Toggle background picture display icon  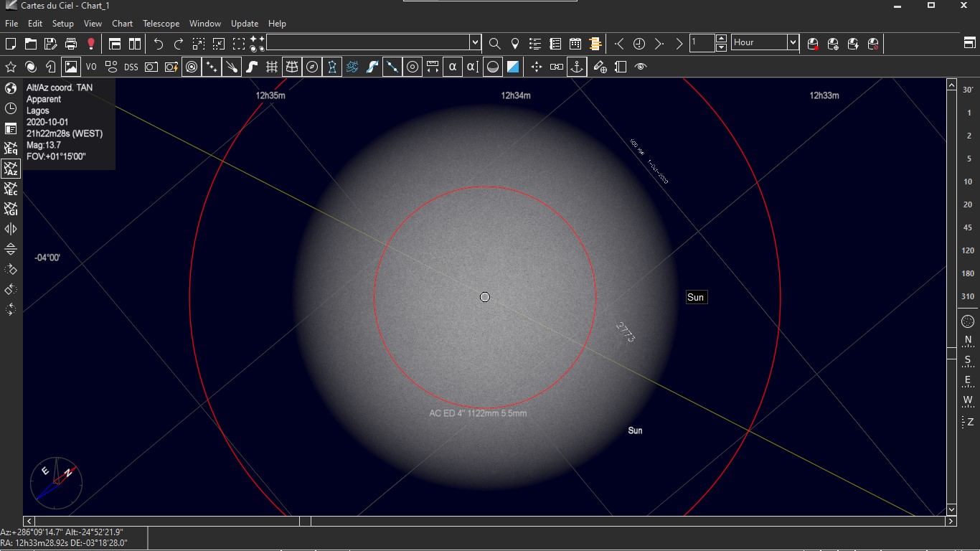pyautogui.click(x=71, y=67)
